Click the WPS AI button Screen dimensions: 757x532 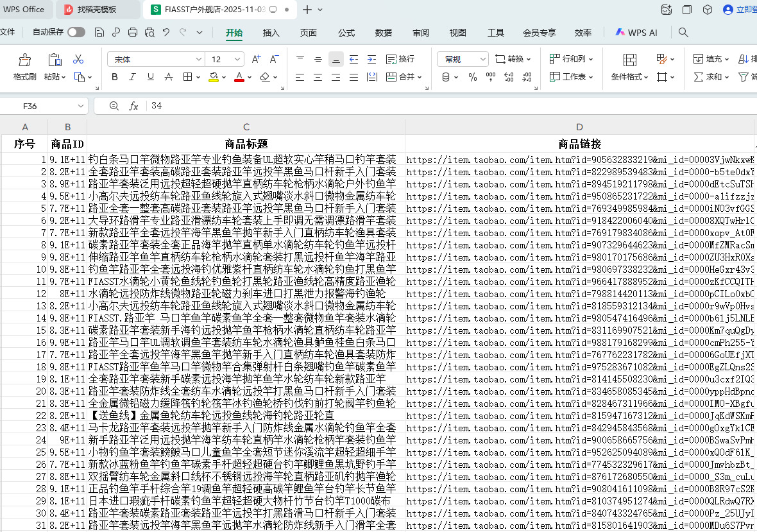636,32
